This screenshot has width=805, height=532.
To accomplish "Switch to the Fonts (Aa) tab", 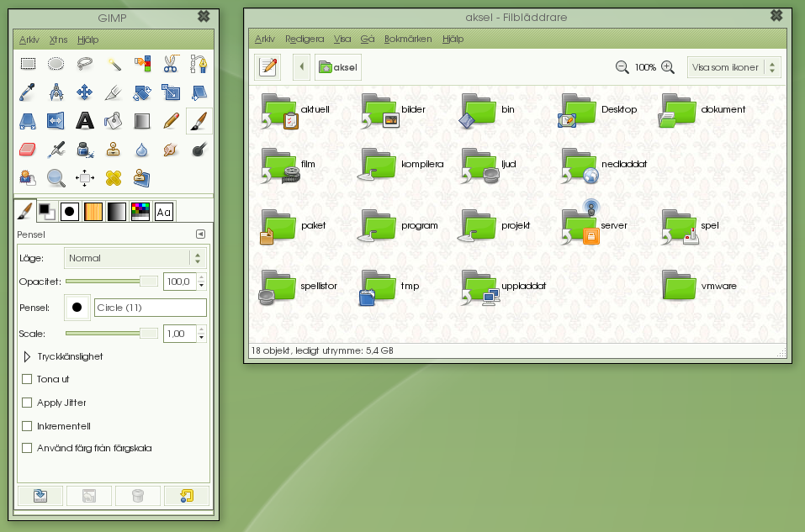I will pyautogui.click(x=164, y=211).
